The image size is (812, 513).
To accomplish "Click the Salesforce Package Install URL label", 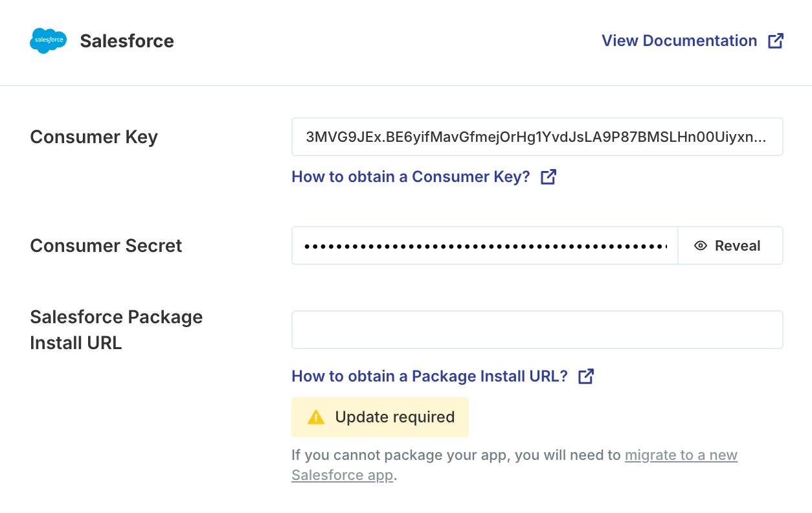I will tap(117, 330).
